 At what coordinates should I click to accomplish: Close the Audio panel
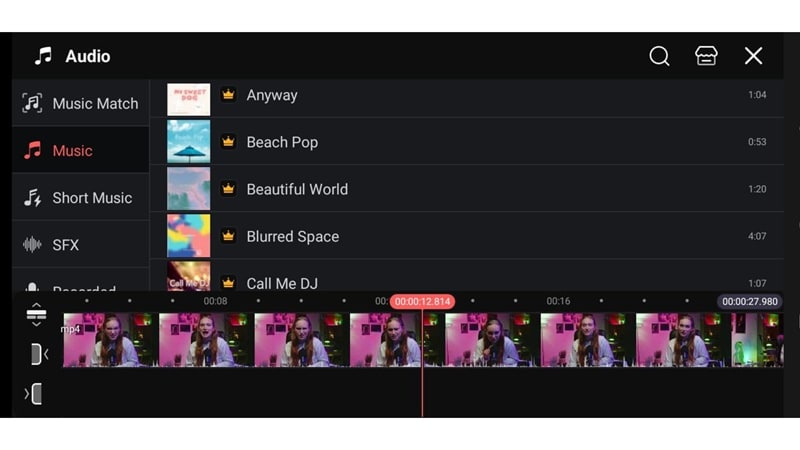[753, 56]
